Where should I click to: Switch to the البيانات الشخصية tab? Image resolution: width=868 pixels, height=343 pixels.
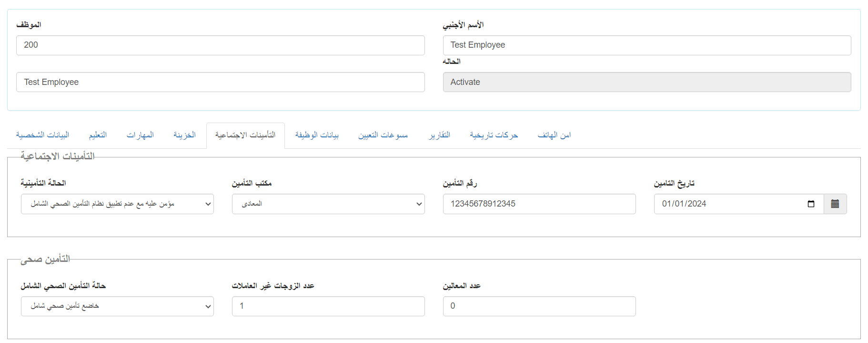point(42,135)
